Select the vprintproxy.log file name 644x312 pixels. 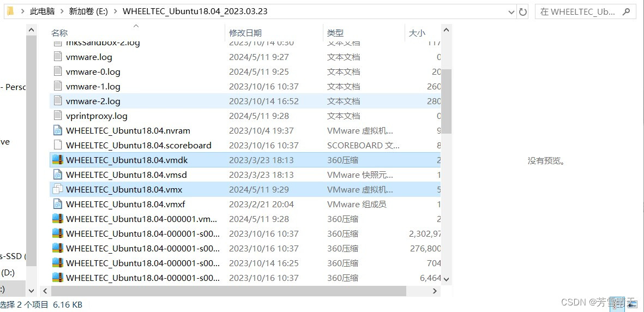97,116
